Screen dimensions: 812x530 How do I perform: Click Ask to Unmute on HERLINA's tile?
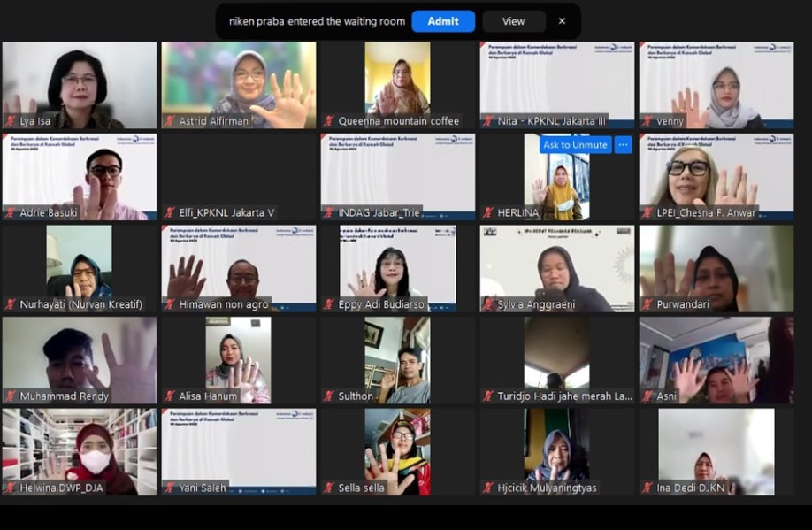pyautogui.click(x=575, y=144)
